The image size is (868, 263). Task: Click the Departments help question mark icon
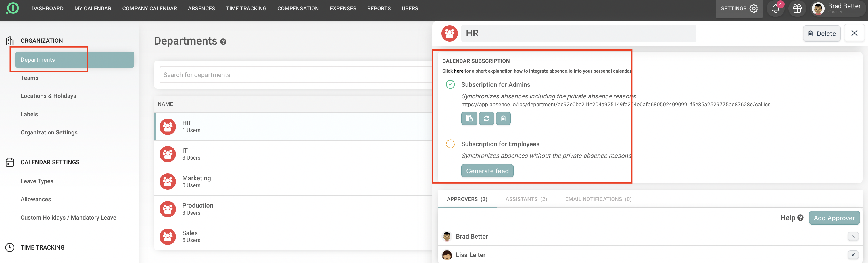point(223,42)
